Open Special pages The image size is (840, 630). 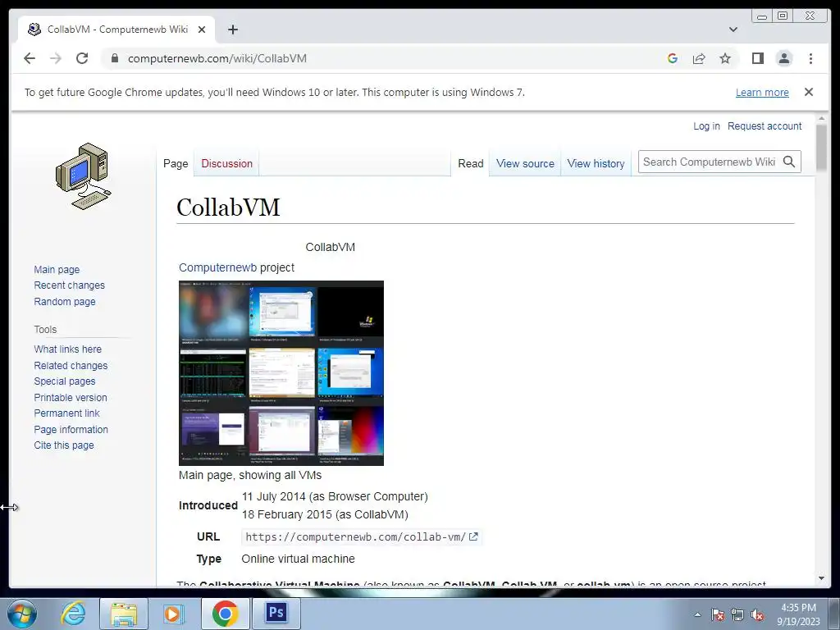coord(65,381)
